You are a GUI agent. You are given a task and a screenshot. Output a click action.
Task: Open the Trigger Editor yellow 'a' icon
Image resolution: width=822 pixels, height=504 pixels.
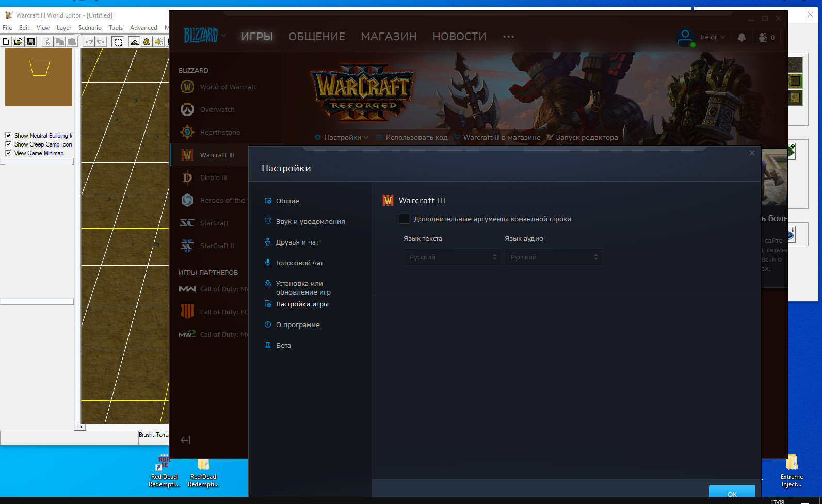pyautogui.click(x=147, y=42)
